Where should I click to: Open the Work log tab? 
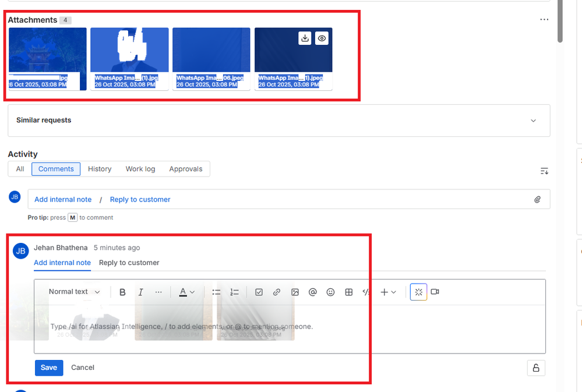140,169
